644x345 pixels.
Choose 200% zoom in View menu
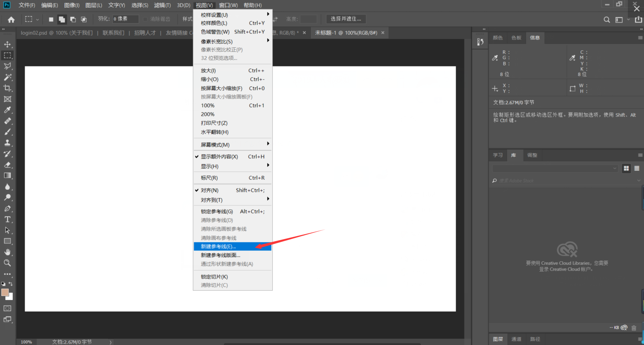pyautogui.click(x=233, y=114)
